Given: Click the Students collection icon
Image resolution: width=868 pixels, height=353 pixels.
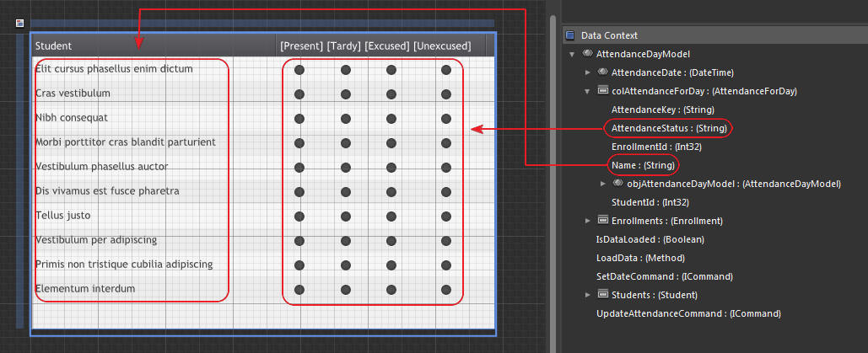Looking at the screenshot, I should coord(603,294).
